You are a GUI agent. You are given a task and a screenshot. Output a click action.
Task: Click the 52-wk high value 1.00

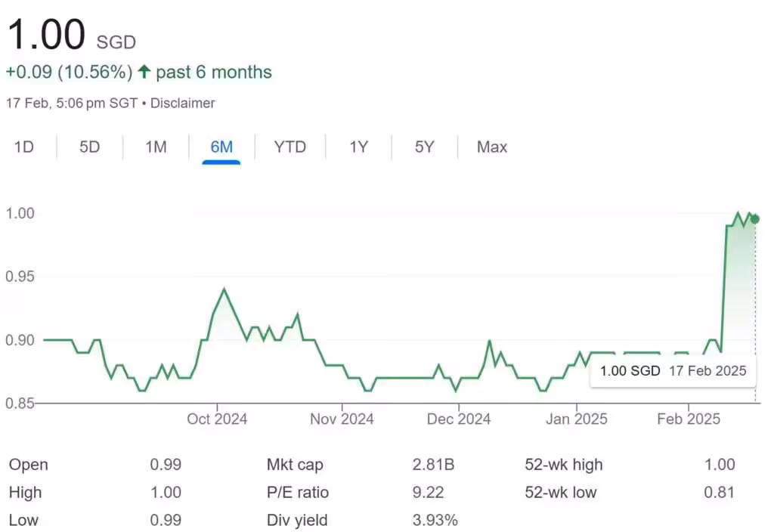coord(720,465)
